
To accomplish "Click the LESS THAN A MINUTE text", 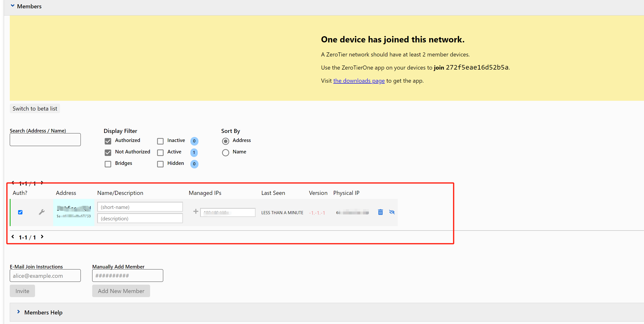I will [x=282, y=213].
